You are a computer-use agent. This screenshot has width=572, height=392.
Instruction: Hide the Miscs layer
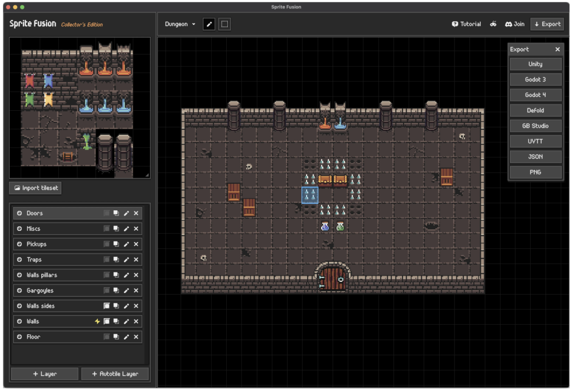(x=20, y=229)
